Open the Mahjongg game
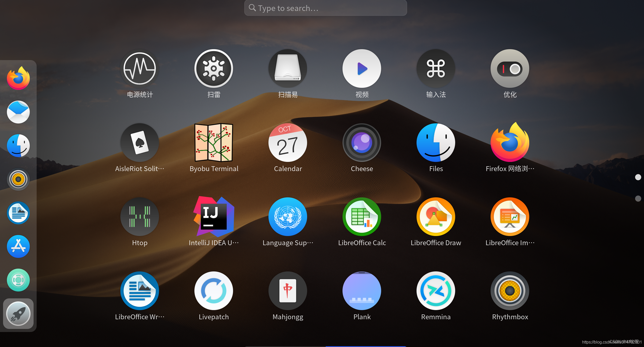 [x=288, y=291]
